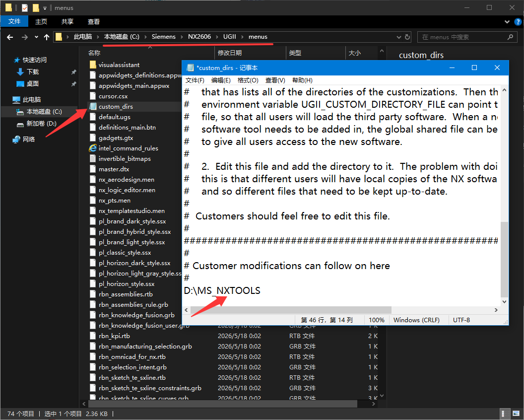This screenshot has width=524, height=420.
Task: Open 桌面 in the navigation pane
Action: click(x=32, y=83)
